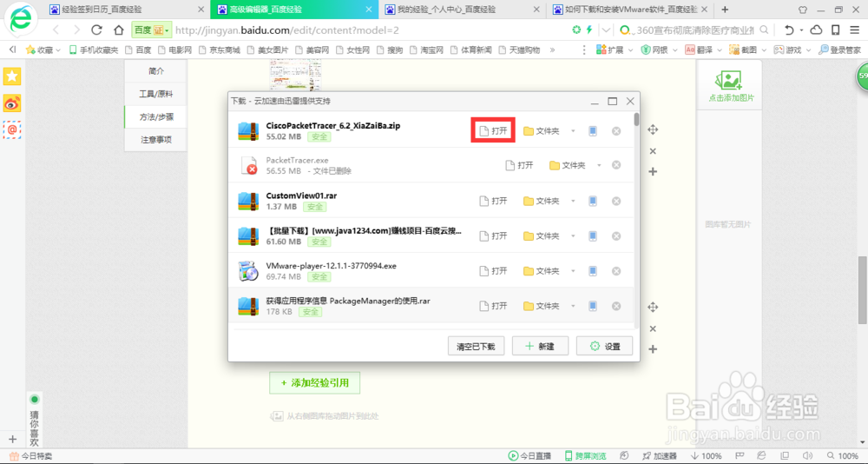This screenshot has height=464, width=868.
Task: Expand the 收藏 bookmarks dropdown
Action: [58, 50]
